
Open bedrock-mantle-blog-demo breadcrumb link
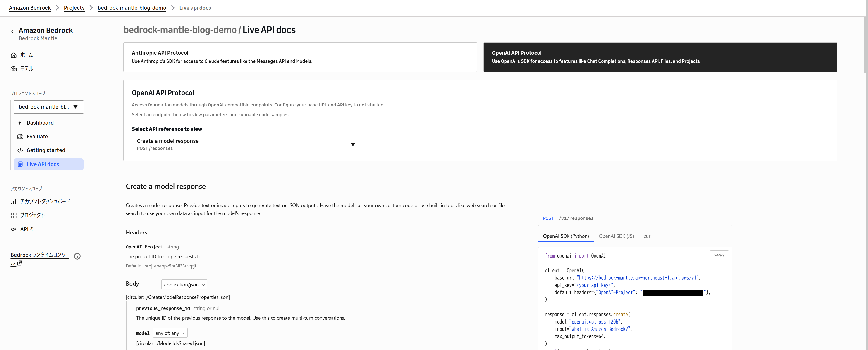tap(132, 8)
